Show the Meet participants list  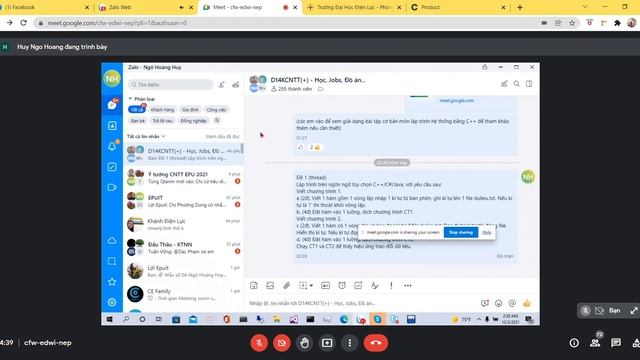tap(595, 343)
